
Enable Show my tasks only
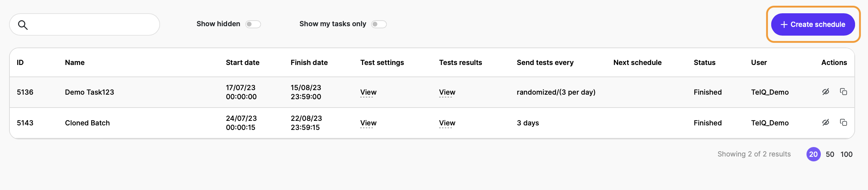coord(379,24)
